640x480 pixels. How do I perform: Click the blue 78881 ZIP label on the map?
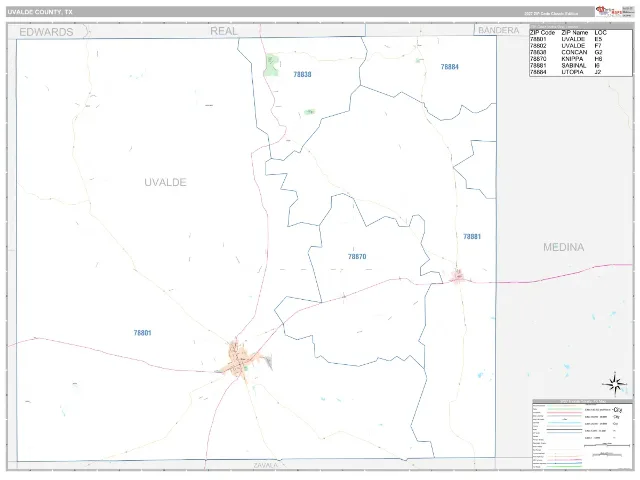tap(472, 236)
